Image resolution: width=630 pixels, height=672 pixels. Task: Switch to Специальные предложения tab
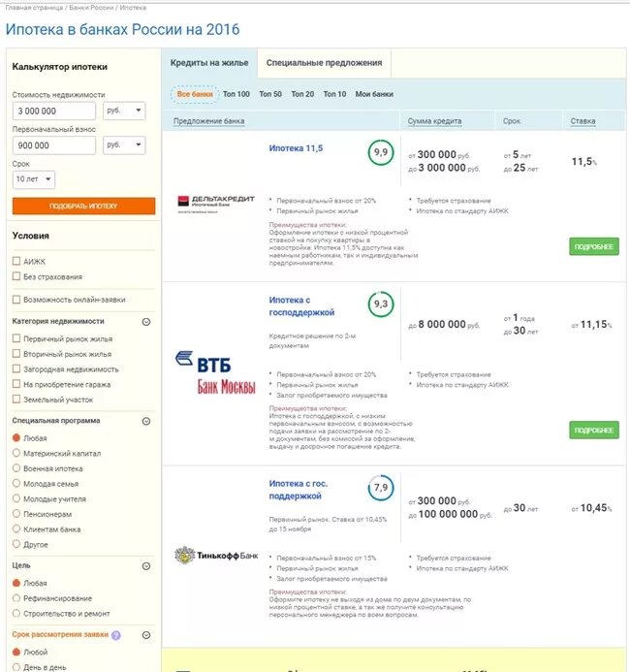click(x=325, y=63)
